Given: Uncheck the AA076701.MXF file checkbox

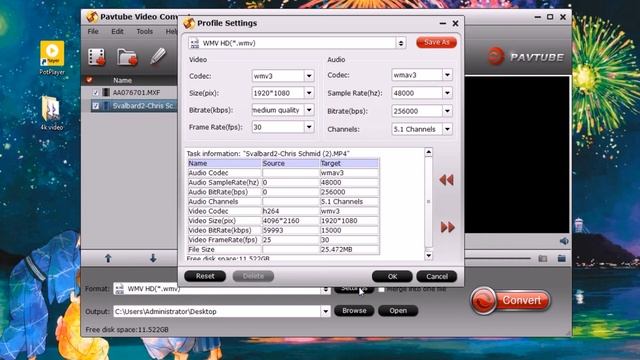Looking at the screenshot, I should pyautogui.click(x=96, y=93).
